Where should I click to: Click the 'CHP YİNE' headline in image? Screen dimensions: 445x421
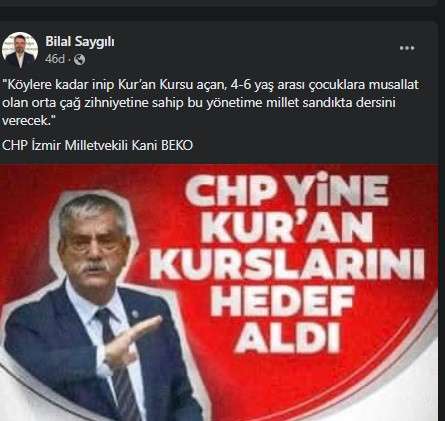point(287,191)
